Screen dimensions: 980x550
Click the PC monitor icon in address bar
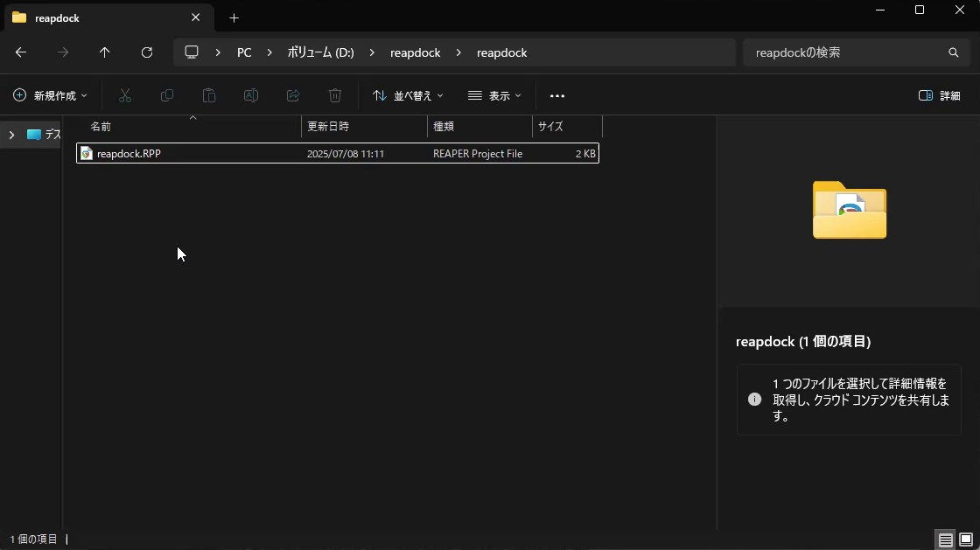click(x=192, y=52)
